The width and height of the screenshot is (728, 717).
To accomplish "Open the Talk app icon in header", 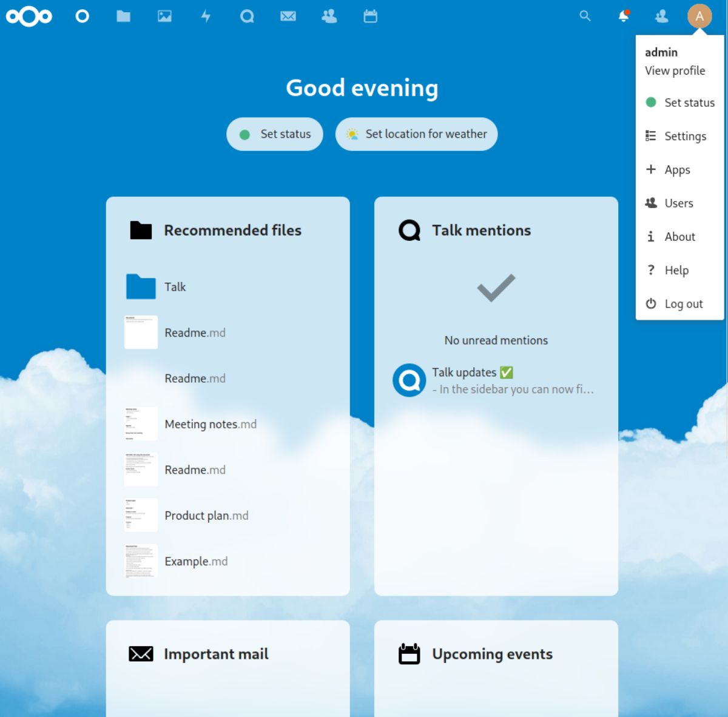I will coord(247,16).
